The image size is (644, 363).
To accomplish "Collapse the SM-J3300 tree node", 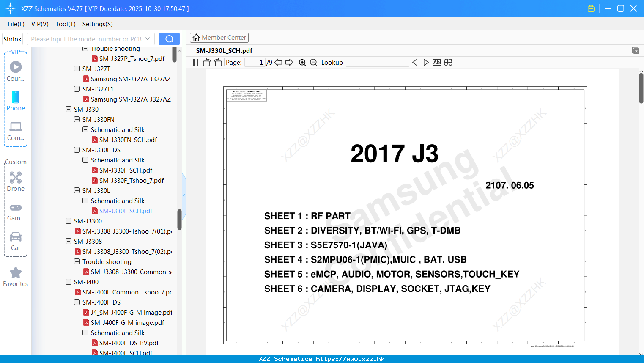I will coord(69,221).
